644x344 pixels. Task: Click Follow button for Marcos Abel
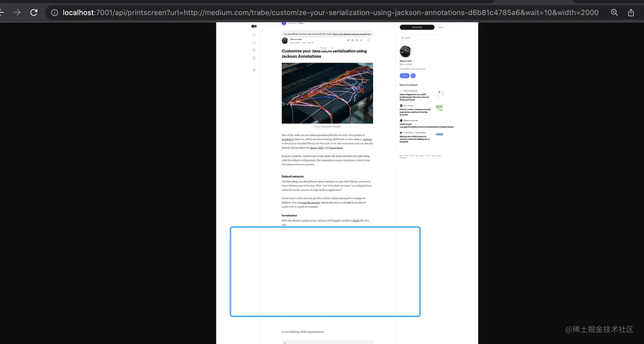tap(404, 76)
